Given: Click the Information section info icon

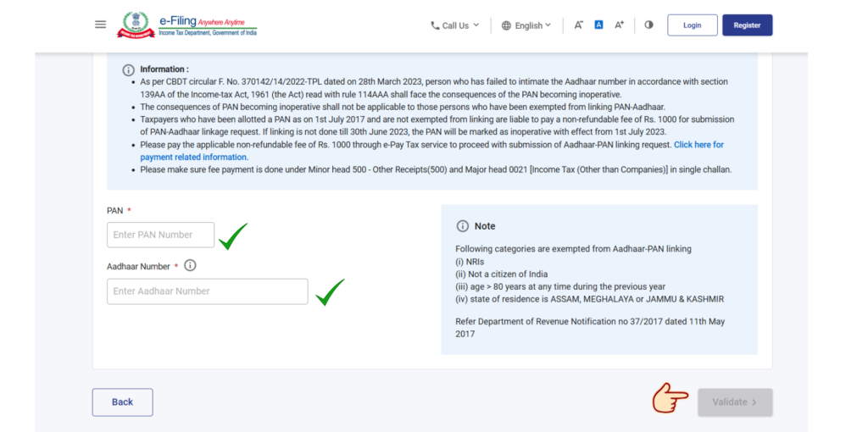Looking at the screenshot, I should coord(128,70).
